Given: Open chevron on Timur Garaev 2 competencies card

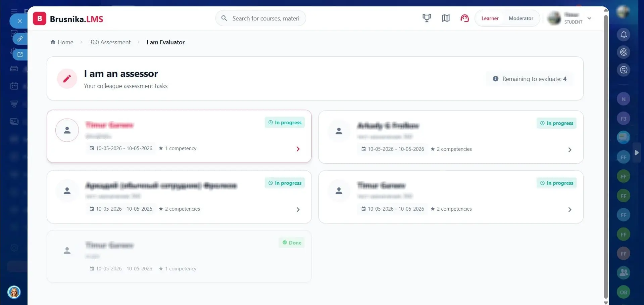Looking at the screenshot, I should pyautogui.click(x=570, y=209).
